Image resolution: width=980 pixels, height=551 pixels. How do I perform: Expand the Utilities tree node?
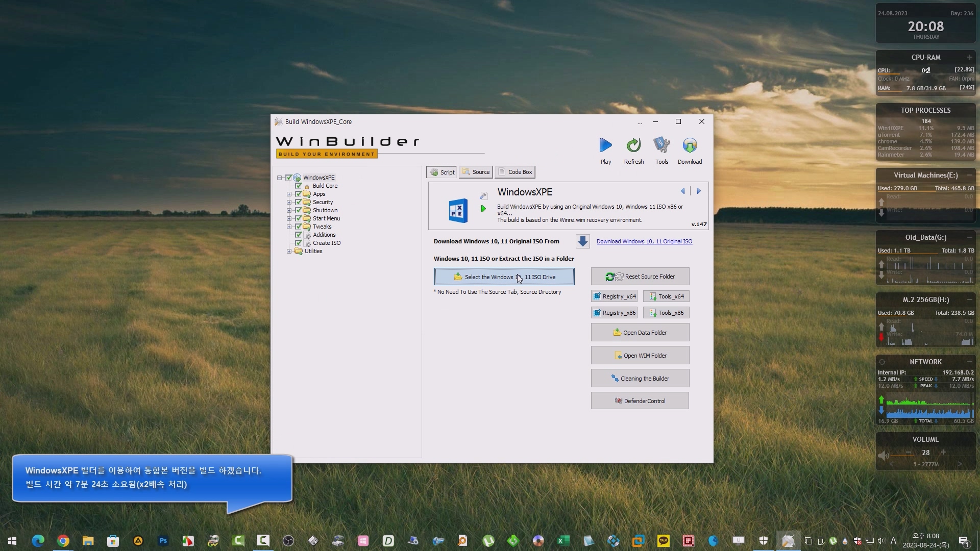(289, 251)
